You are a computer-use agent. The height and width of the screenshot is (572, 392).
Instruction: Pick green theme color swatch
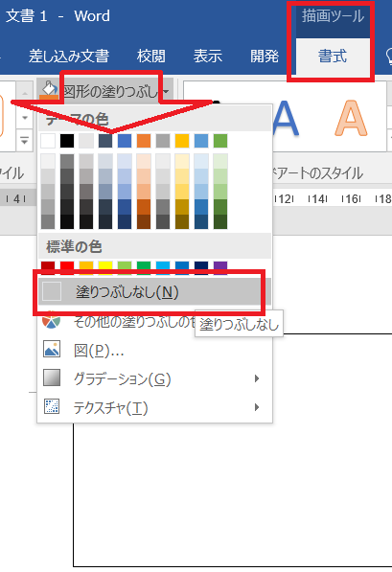pos(220,141)
